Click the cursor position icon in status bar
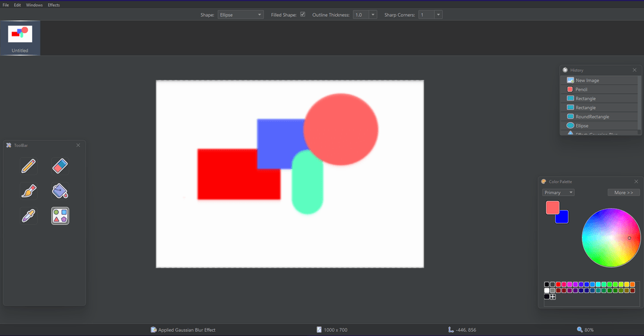 (x=451, y=329)
